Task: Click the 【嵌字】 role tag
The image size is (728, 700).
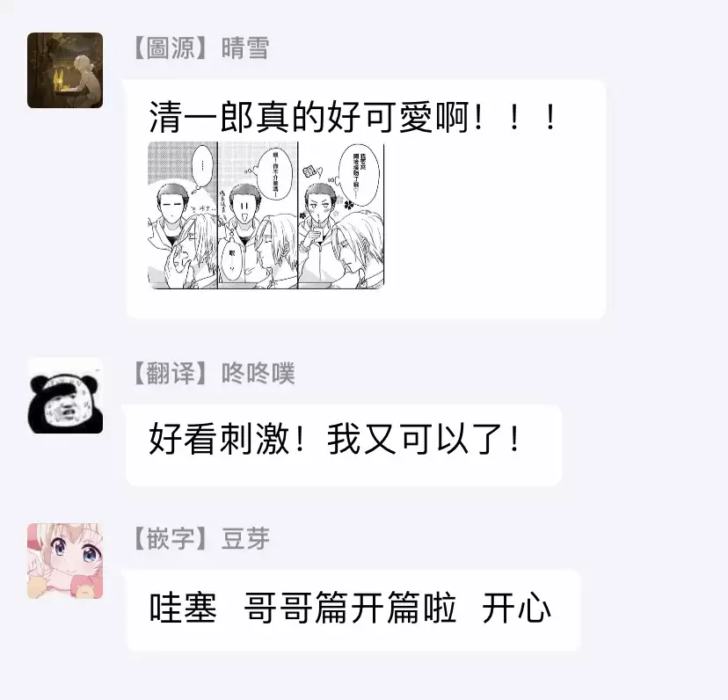Action: 171,539
